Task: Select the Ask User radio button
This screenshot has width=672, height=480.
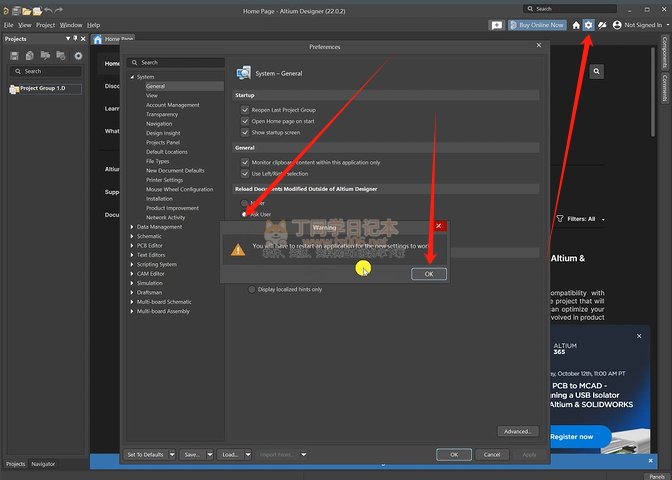Action: (244, 214)
